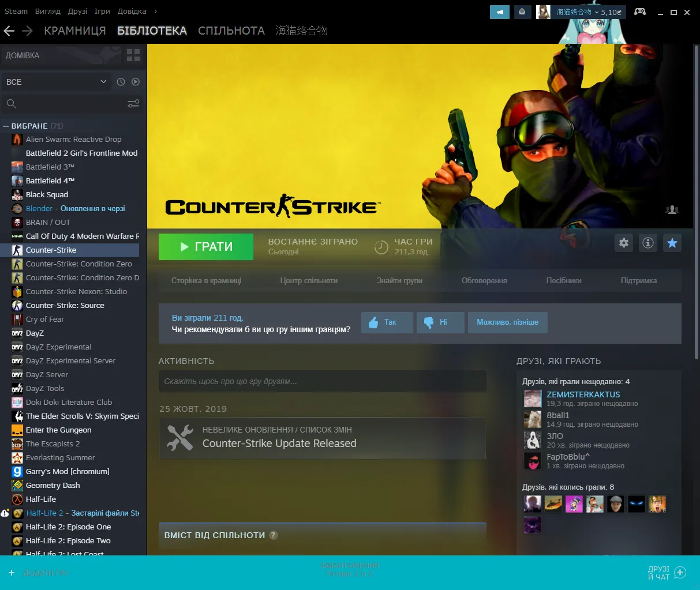Show recent games clock filter
This screenshot has width=700, height=590.
click(121, 82)
